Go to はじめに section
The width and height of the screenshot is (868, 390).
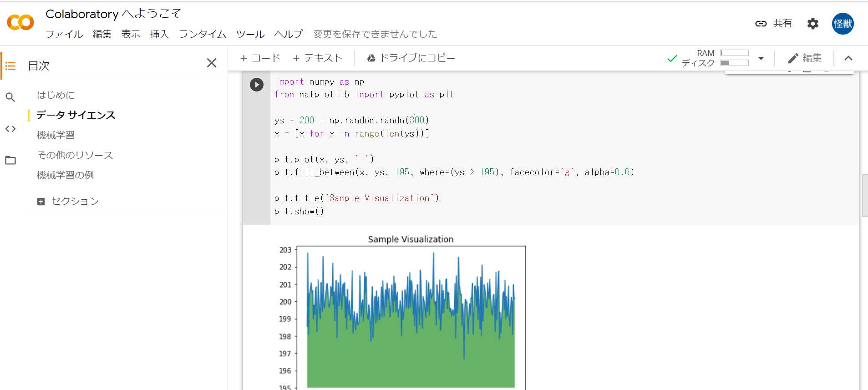click(56, 95)
